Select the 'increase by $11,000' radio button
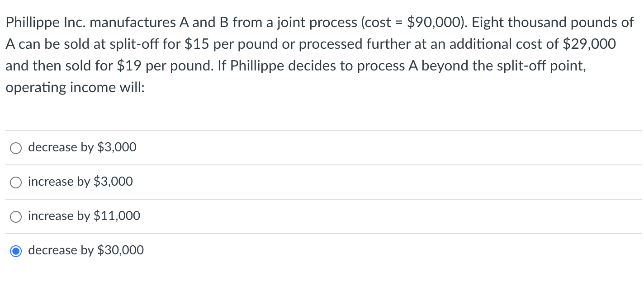This screenshot has width=644, height=281. [16, 216]
